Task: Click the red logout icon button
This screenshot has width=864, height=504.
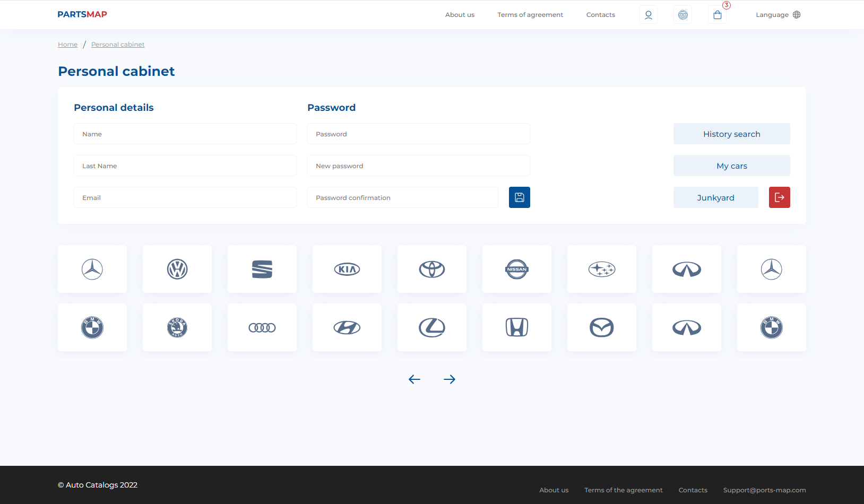Action: point(780,197)
